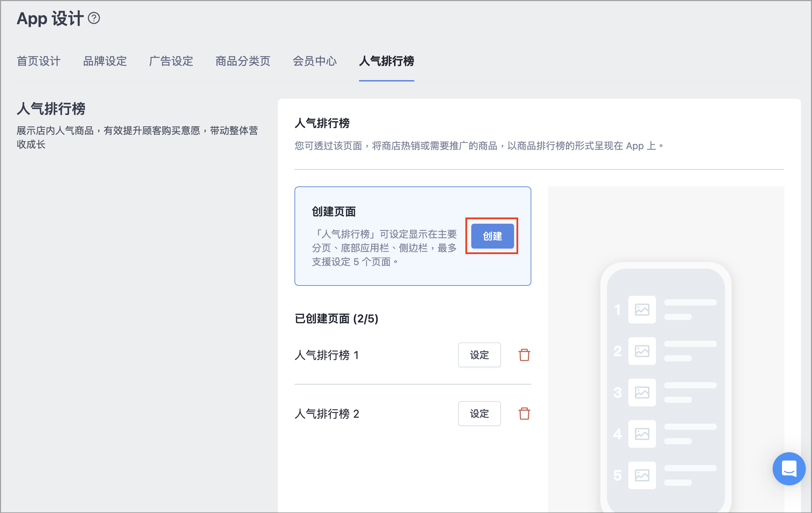The image size is (812, 513).
Task: Click rank 4 image placeholder in phone preview
Action: (x=642, y=434)
